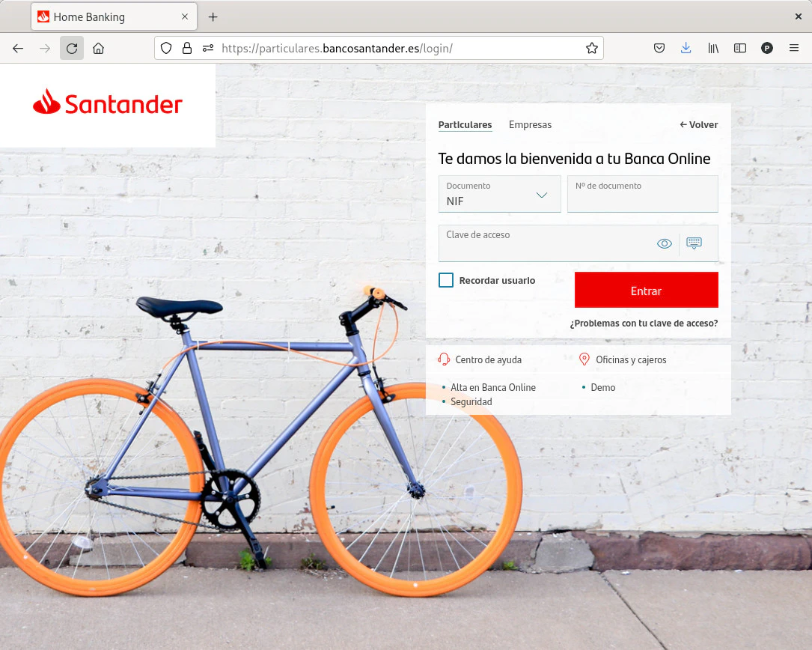Go back with the Volver link

click(698, 125)
